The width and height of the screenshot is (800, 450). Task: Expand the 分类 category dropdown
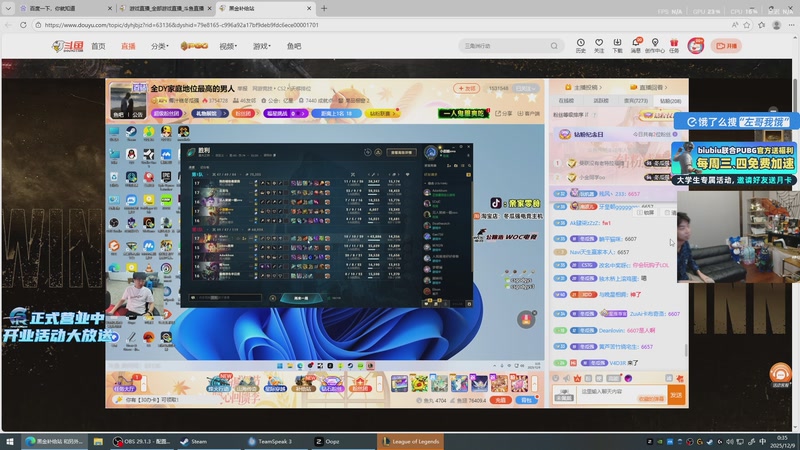click(x=159, y=46)
